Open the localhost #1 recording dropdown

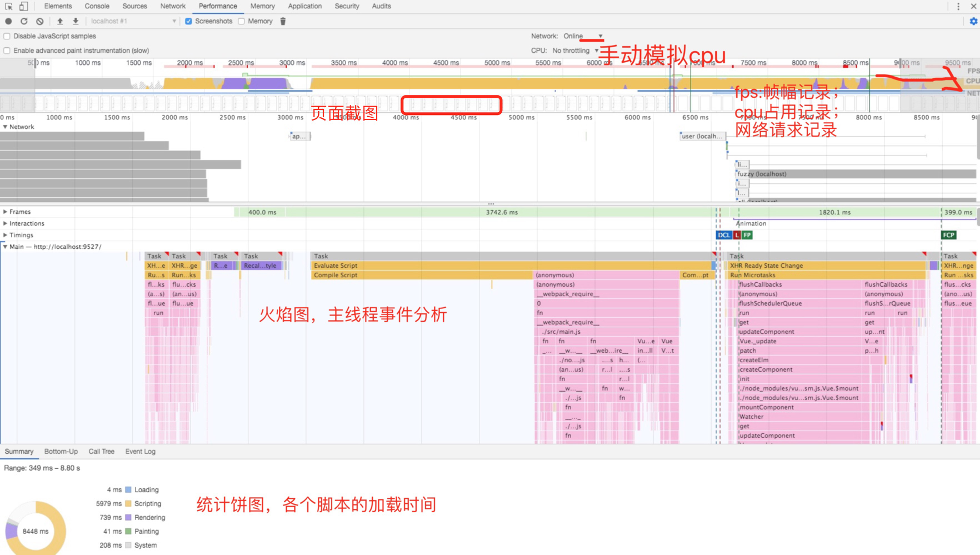[133, 21]
